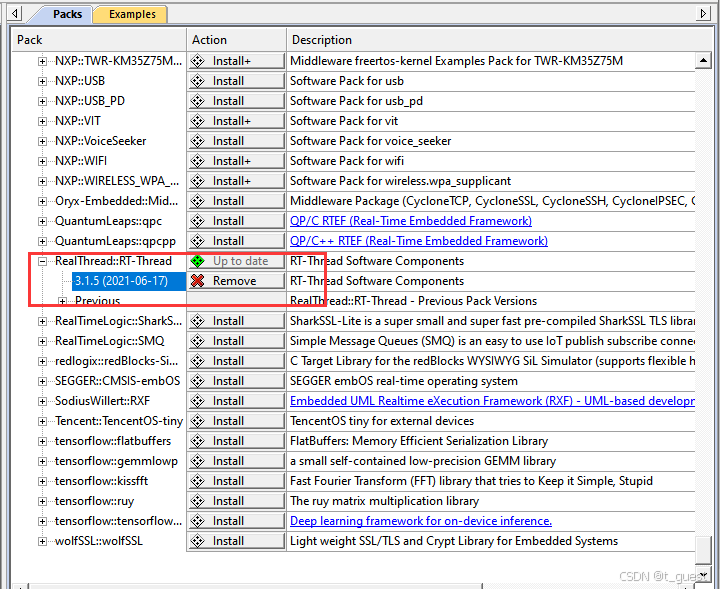Click the left tab-scroll arrow

pyautogui.click(x=15, y=13)
